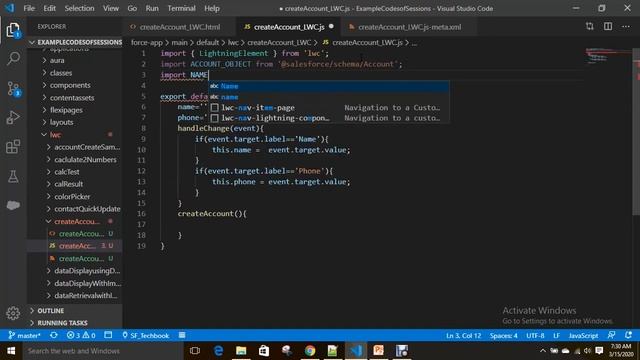Click the code minimap preview

[x=609, y=56]
